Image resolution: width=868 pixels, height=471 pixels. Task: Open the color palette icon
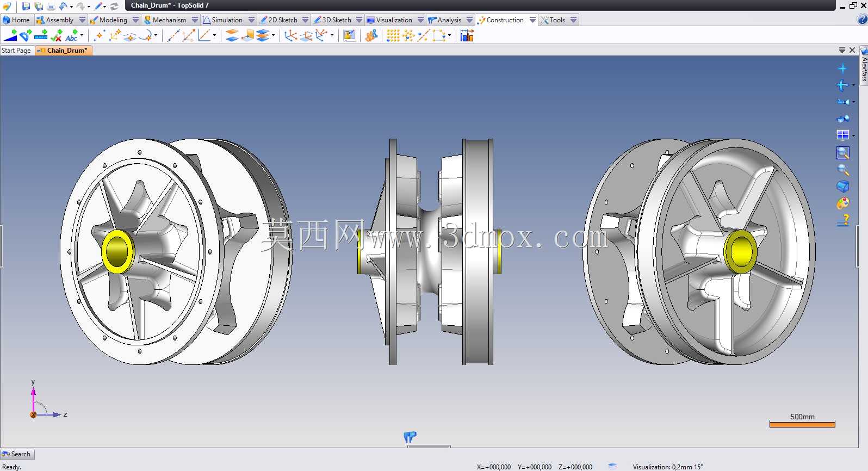tap(843, 203)
